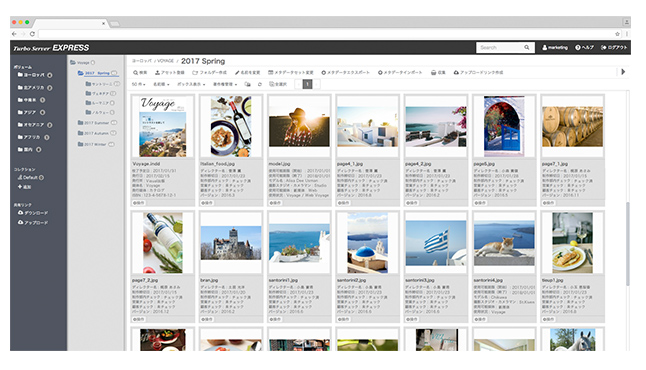Viewport: 646px width, 370px height.
Task: Click Turbo Server EXPRESS logo
Action: click(51, 48)
